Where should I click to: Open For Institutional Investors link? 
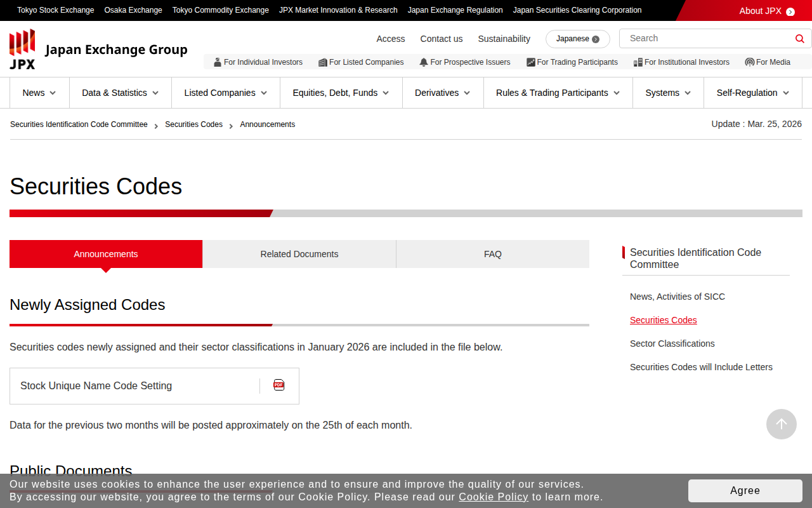pyautogui.click(x=682, y=62)
